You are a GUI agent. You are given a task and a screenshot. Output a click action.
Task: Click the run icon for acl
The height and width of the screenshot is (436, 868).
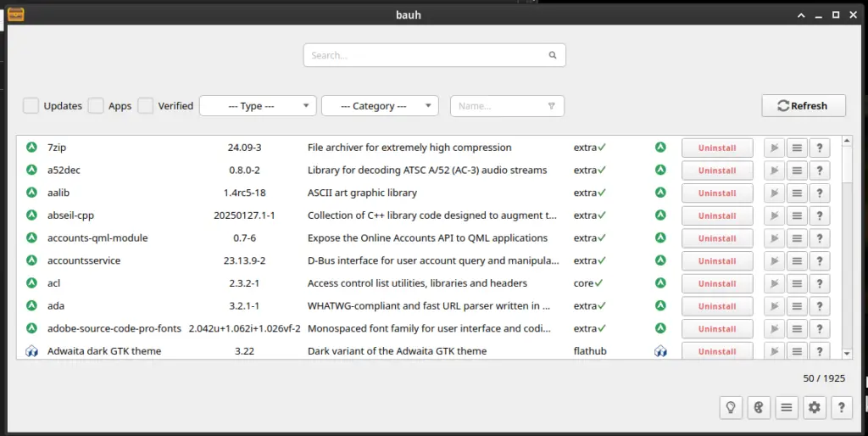(x=774, y=283)
